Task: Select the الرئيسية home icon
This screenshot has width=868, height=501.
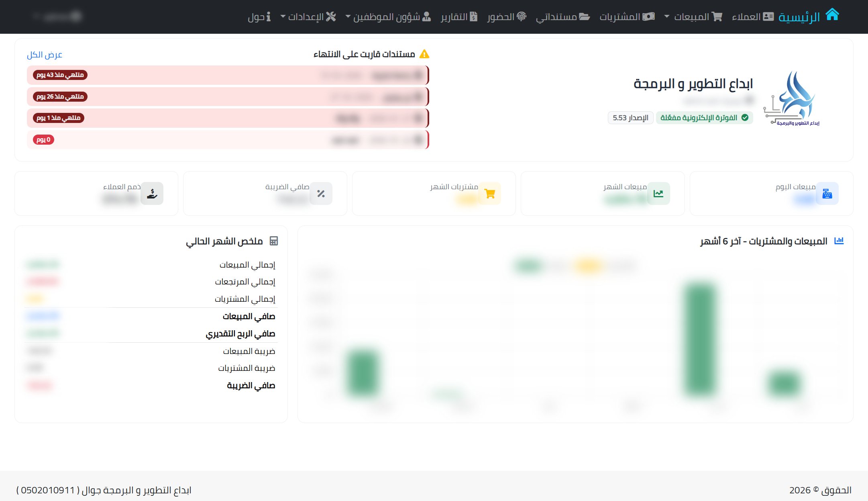Action: point(833,15)
